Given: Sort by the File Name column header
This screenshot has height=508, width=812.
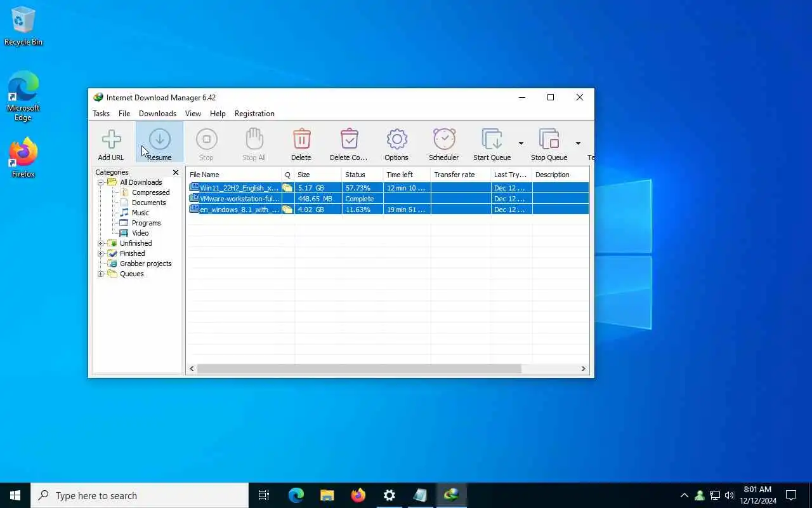Looking at the screenshot, I should point(234,175).
